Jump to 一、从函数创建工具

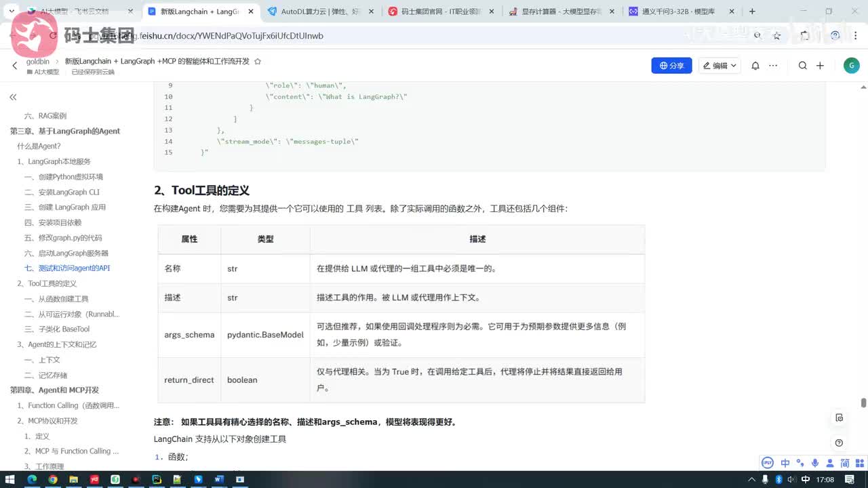coord(56,299)
